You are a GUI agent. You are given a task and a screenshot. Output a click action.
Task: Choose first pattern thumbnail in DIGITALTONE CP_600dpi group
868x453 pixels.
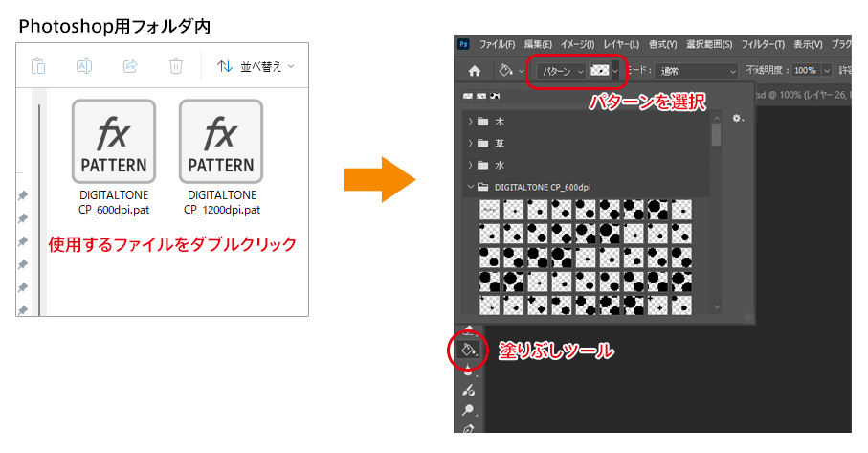coord(489,210)
